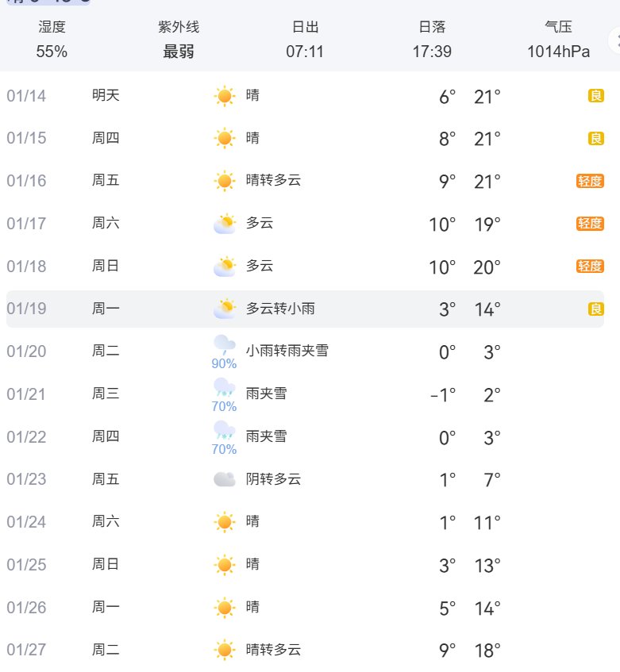Tap the 气压 1014hPa pressure reading

[558, 40]
